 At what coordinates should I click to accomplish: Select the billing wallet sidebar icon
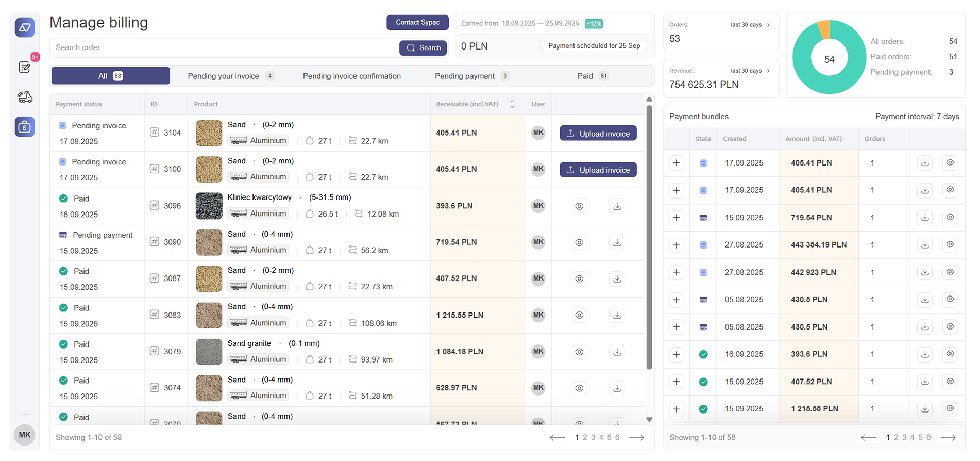(x=25, y=127)
